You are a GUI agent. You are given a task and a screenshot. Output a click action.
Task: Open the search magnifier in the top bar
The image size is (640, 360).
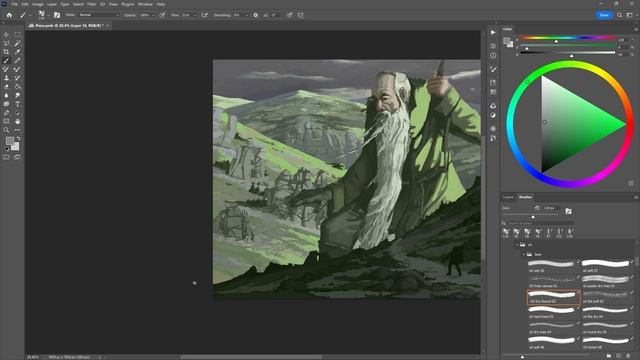pos(620,15)
